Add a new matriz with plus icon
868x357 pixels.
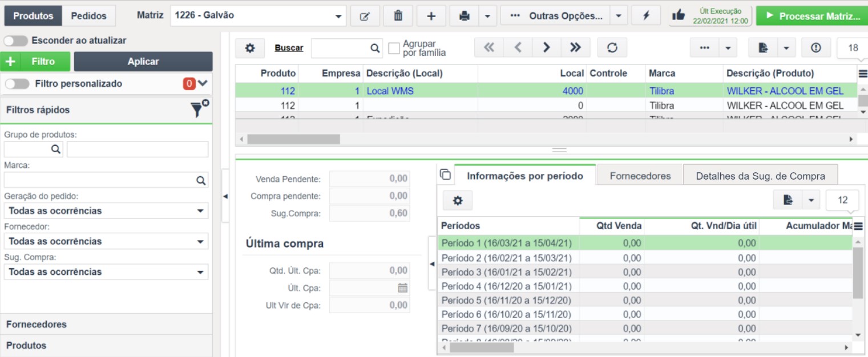coord(431,16)
